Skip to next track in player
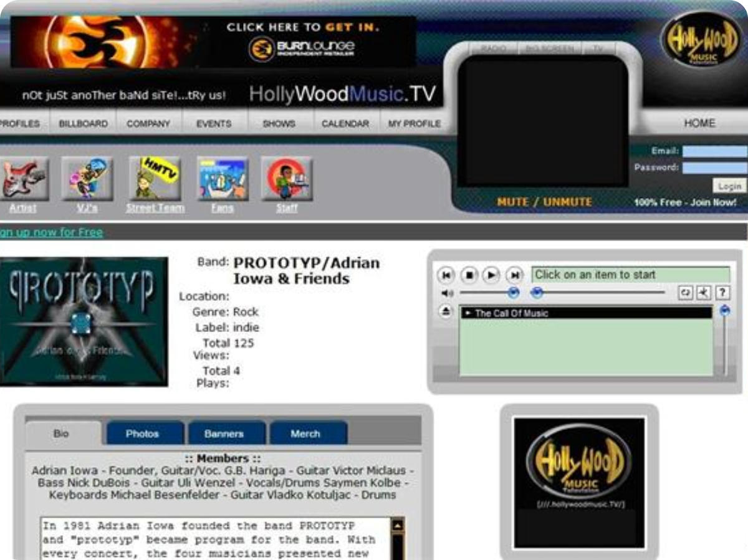 [x=514, y=275]
